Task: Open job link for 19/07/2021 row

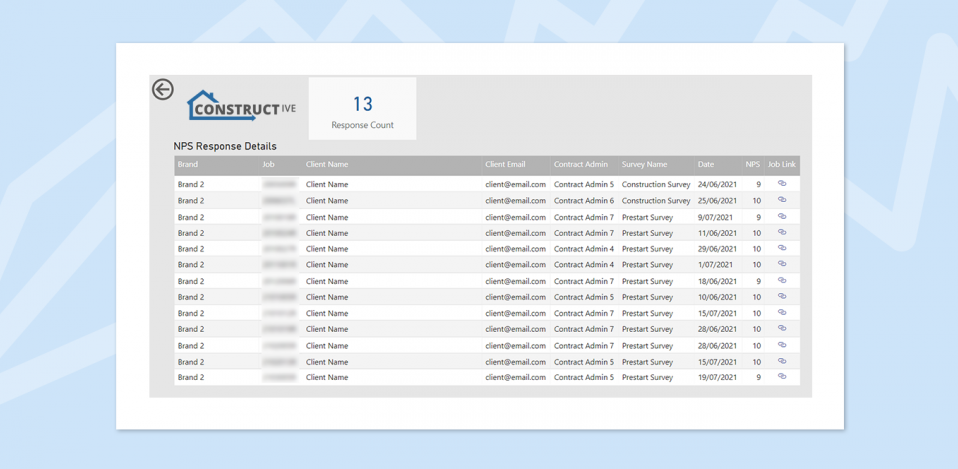Action: 782,377
